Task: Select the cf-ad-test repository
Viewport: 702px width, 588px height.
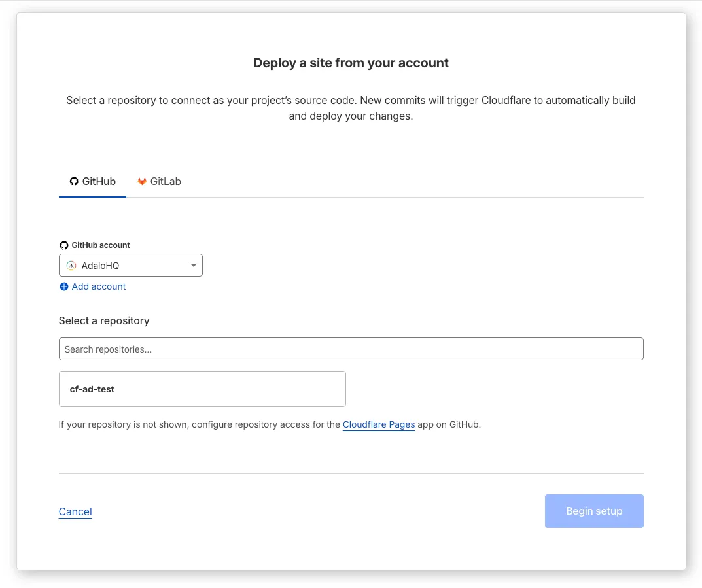Action: point(202,389)
